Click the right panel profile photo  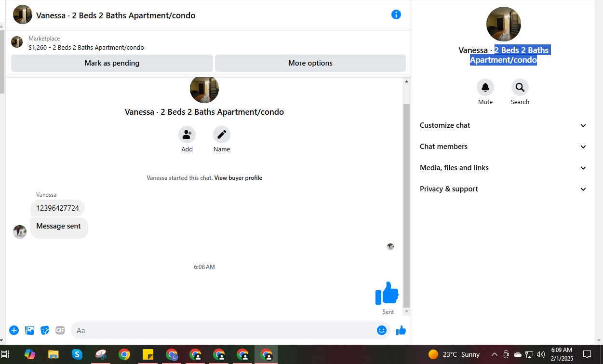pyautogui.click(x=504, y=24)
